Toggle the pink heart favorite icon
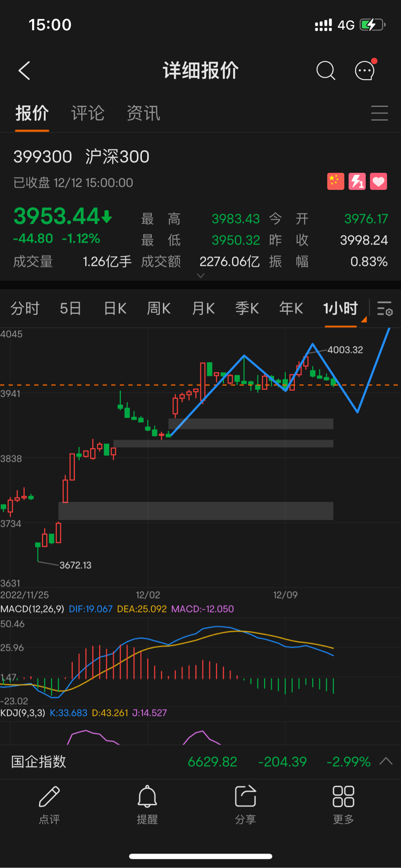The height and width of the screenshot is (868, 401). pos(378,182)
